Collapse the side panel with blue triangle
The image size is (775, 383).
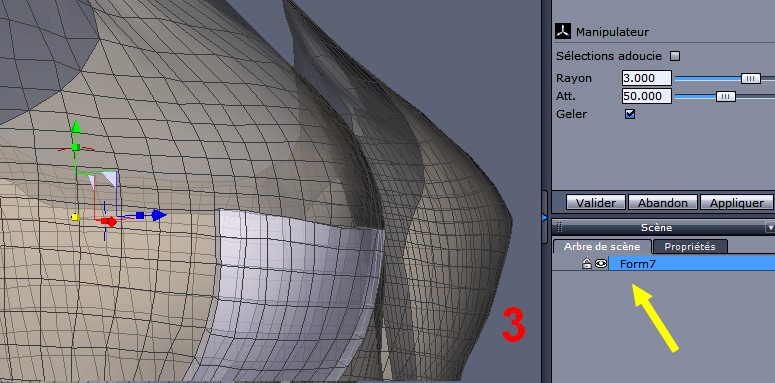[x=545, y=217]
